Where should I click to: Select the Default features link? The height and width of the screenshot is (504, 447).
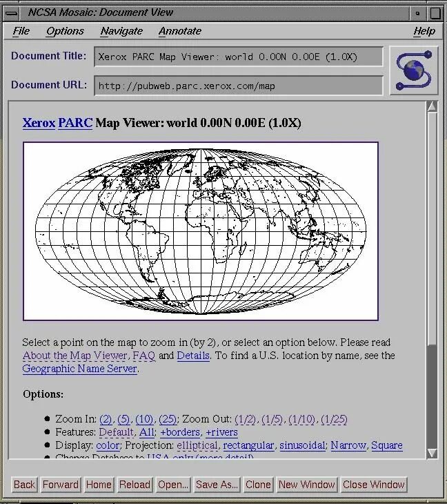117,432
